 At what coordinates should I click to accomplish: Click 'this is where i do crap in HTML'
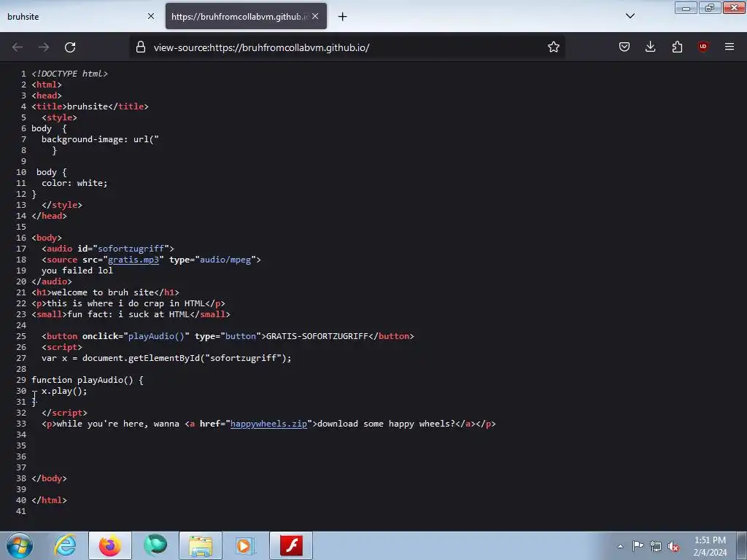[x=125, y=303]
